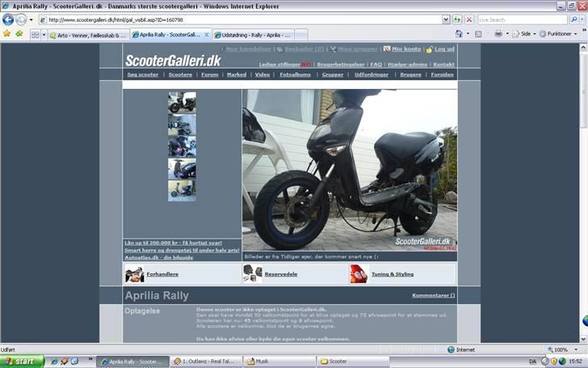Click the large Aprilia Rally photo
The image size is (588, 368).
click(x=350, y=170)
